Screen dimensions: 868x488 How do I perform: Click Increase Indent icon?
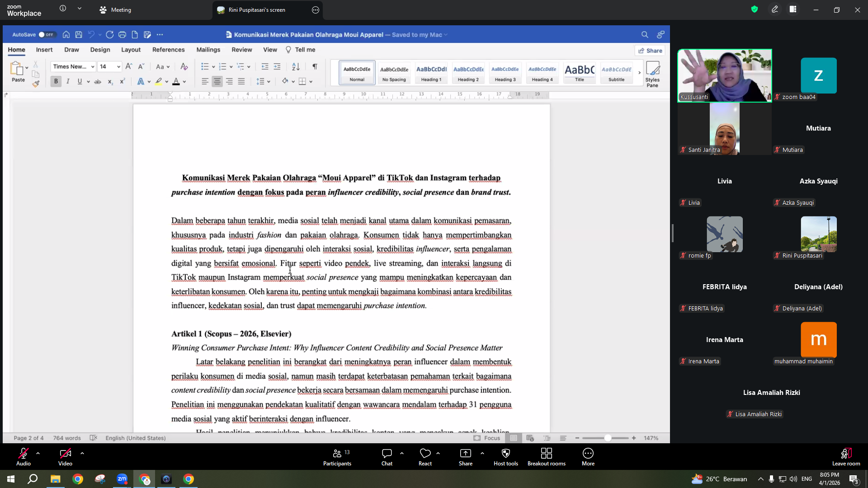[x=277, y=66]
